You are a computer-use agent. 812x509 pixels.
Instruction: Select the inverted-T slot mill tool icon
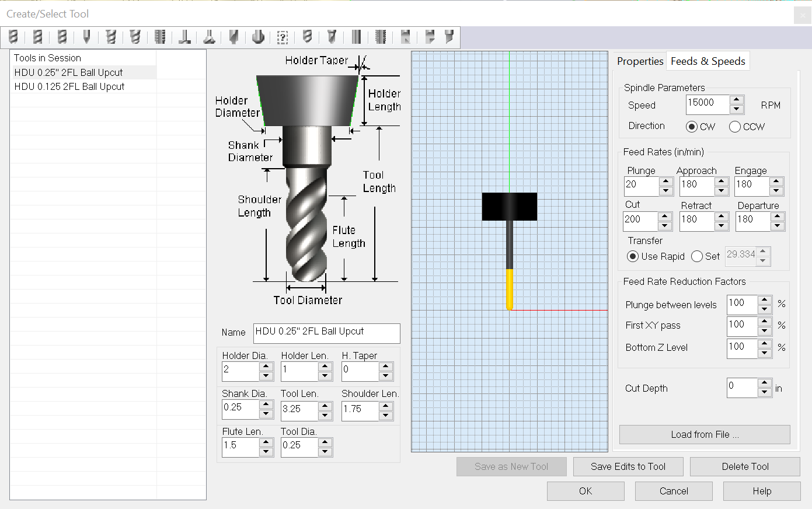coord(184,37)
